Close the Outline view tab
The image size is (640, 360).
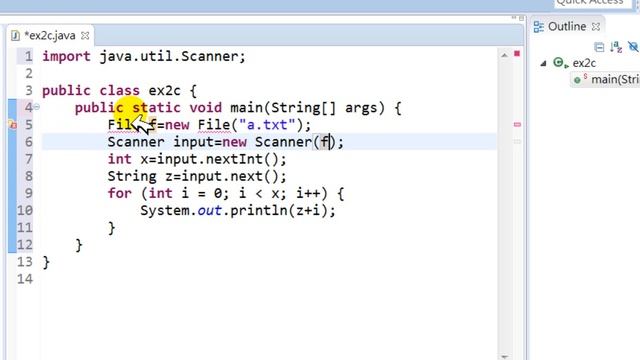point(596,27)
